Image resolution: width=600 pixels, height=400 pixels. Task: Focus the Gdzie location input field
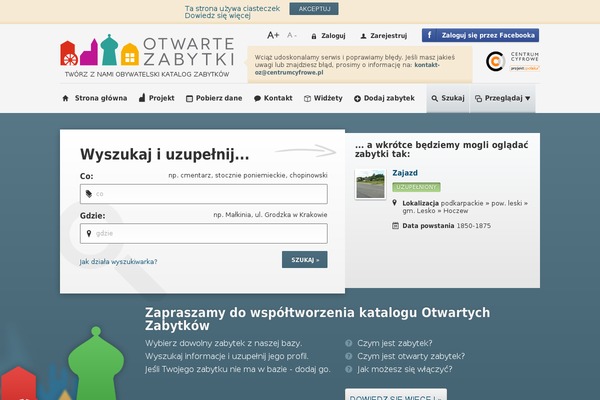(x=204, y=233)
